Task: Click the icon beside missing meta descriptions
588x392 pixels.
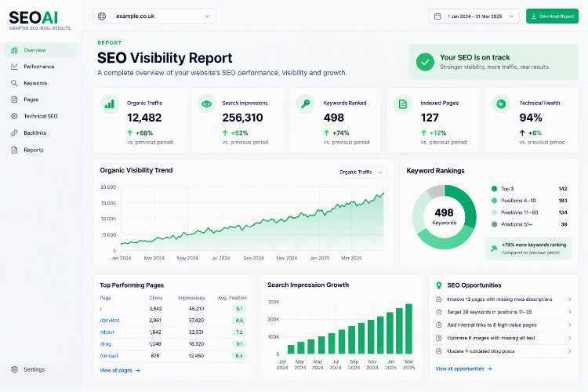Action: click(x=439, y=299)
